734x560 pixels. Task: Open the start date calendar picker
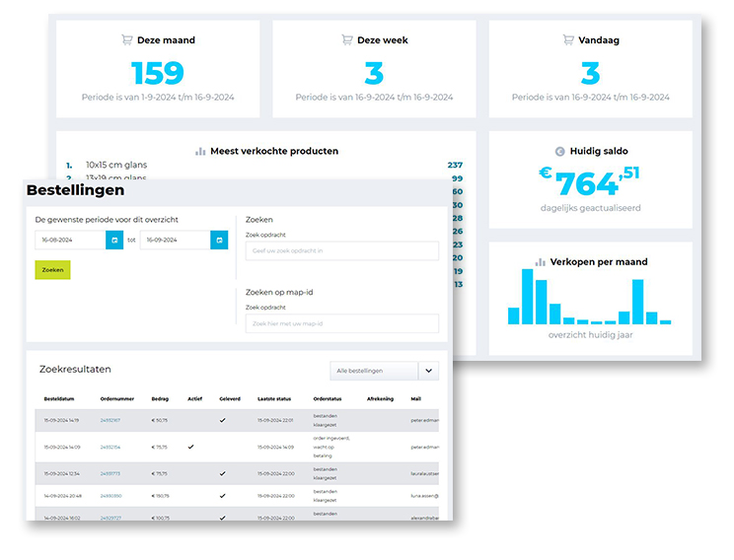pos(114,240)
